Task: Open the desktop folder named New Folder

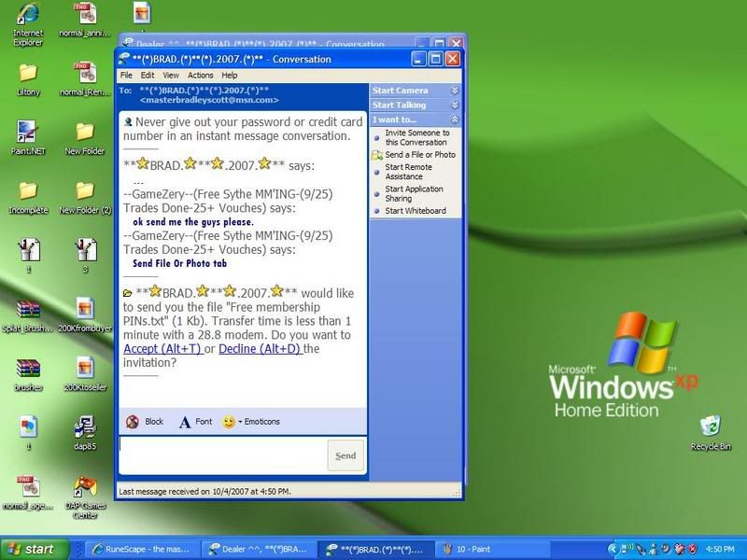Action: click(85, 138)
